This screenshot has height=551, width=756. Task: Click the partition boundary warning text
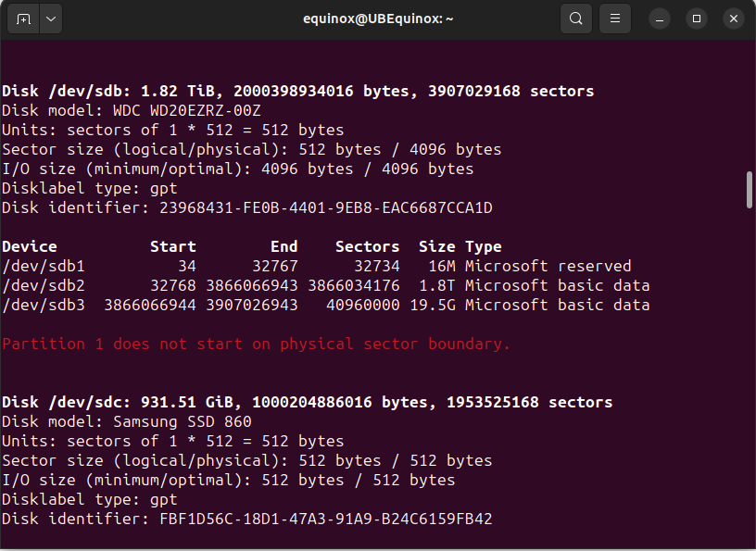256,344
